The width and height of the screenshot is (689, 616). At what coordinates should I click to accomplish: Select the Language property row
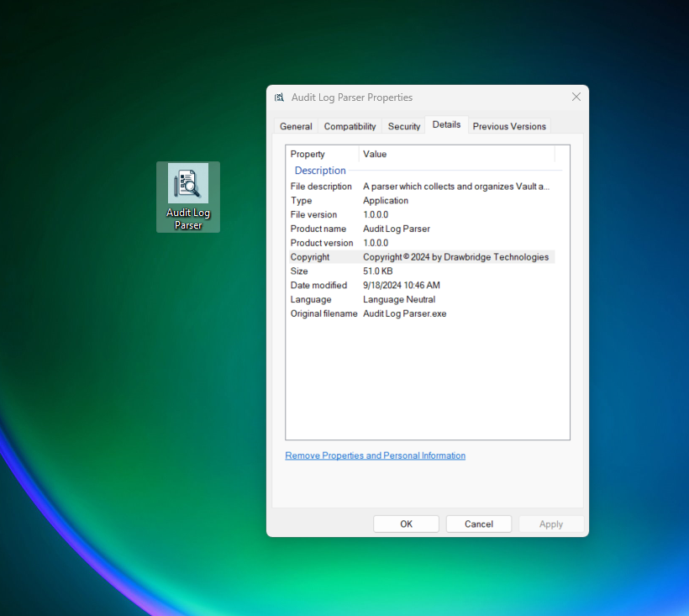[x=422, y=299]
